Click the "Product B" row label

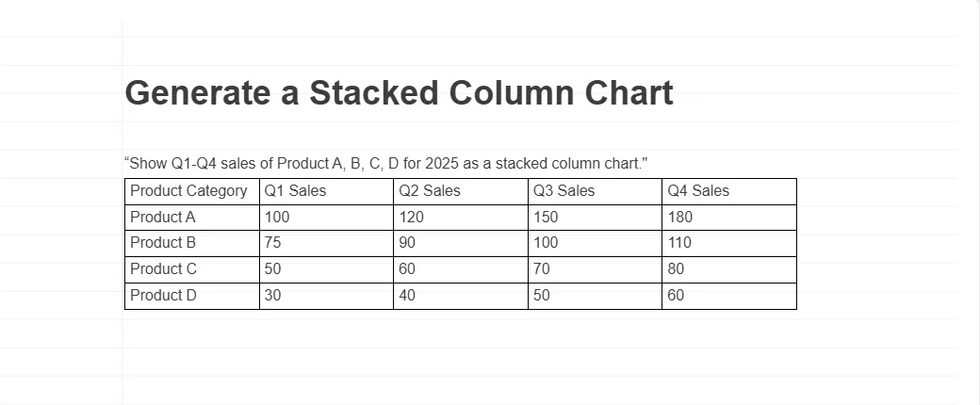pos(163,243)
